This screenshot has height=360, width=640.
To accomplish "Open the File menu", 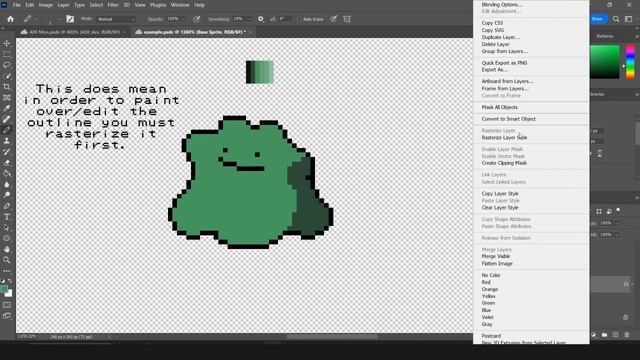I will 17,5.
